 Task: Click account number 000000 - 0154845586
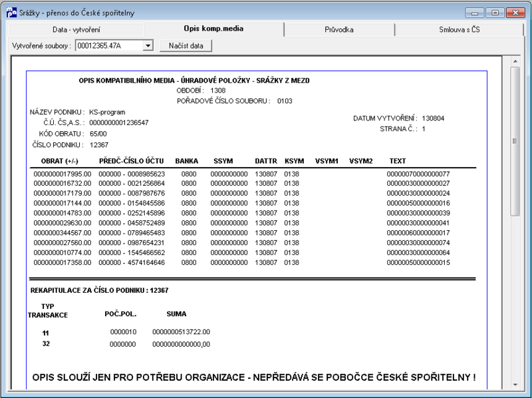132,203
